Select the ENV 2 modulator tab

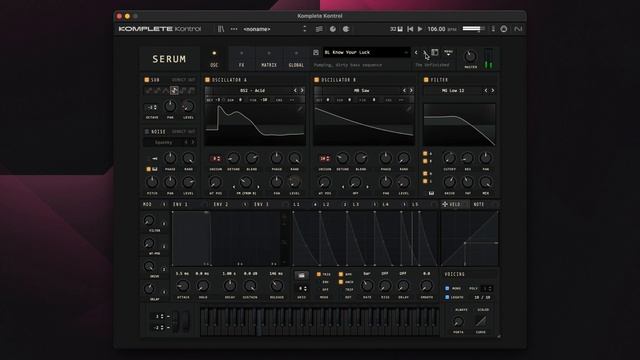click(x=221, y=204)
